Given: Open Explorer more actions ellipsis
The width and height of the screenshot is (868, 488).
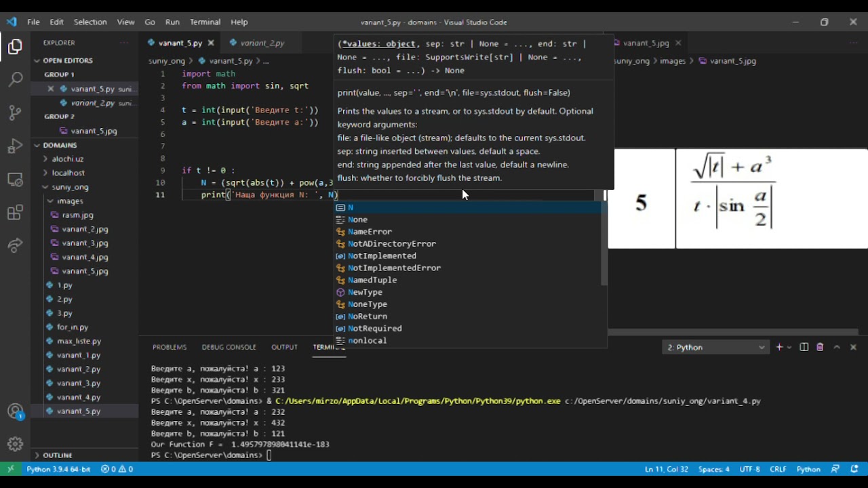Looking at the screenshot, I should coord(124,43).
